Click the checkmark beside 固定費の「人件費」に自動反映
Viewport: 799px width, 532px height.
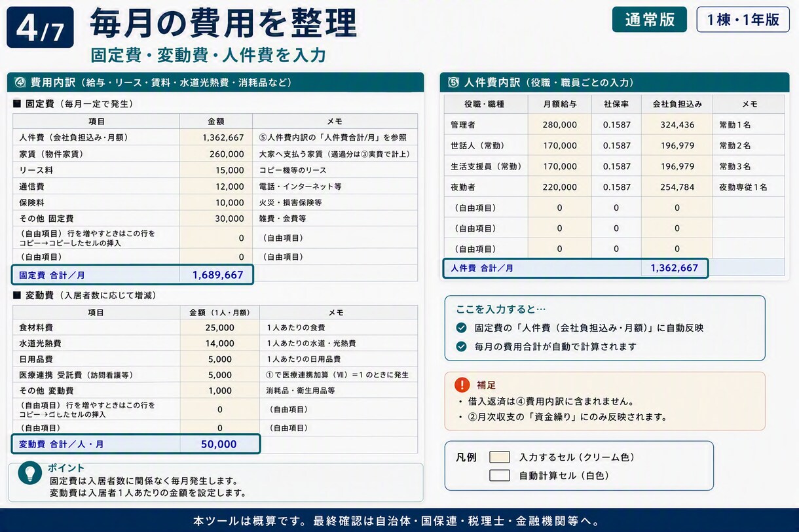[461, 328]
